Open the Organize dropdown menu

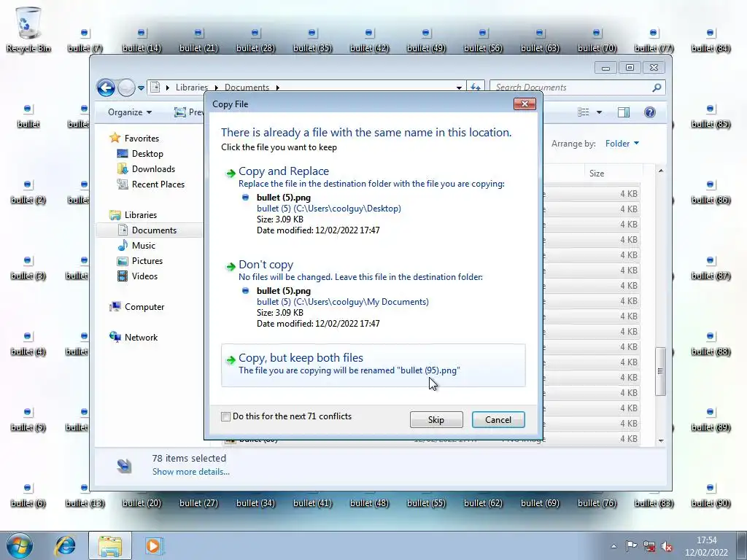tap(130, 112)
